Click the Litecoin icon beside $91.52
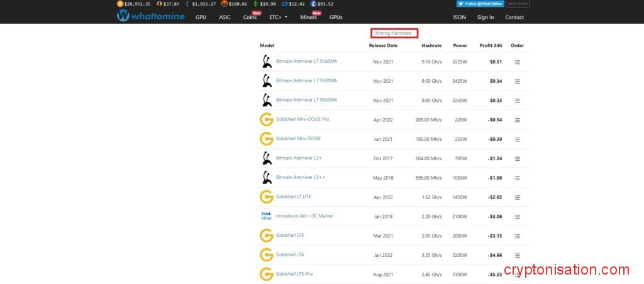The image size is (644, 284). pyautogui.click(x=314, y=4)
